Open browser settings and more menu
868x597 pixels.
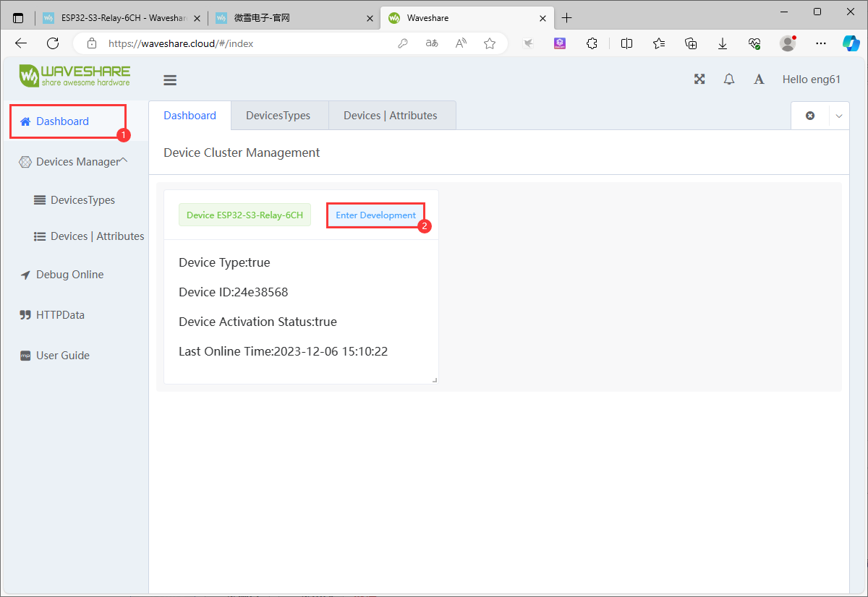[821, 43]
